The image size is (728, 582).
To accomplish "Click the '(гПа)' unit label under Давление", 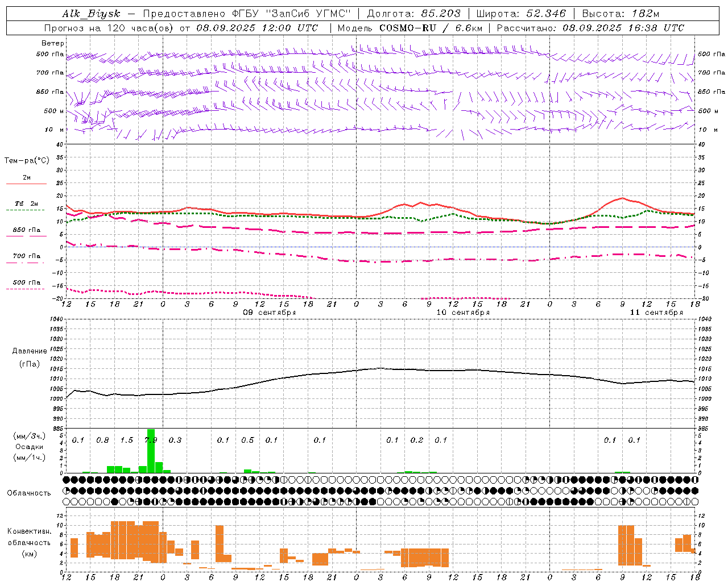I will (x=29, y=364).
